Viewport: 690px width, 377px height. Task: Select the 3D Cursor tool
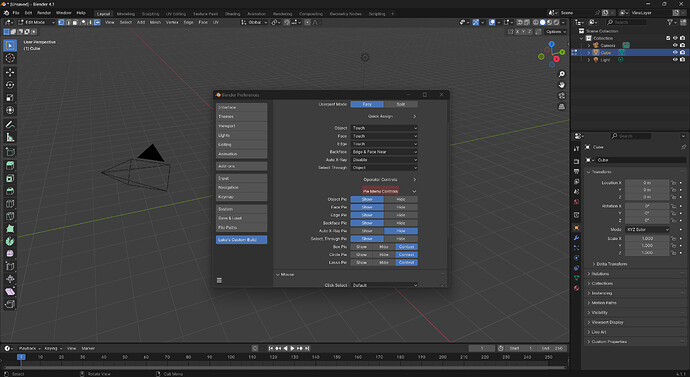coord(10,58)
